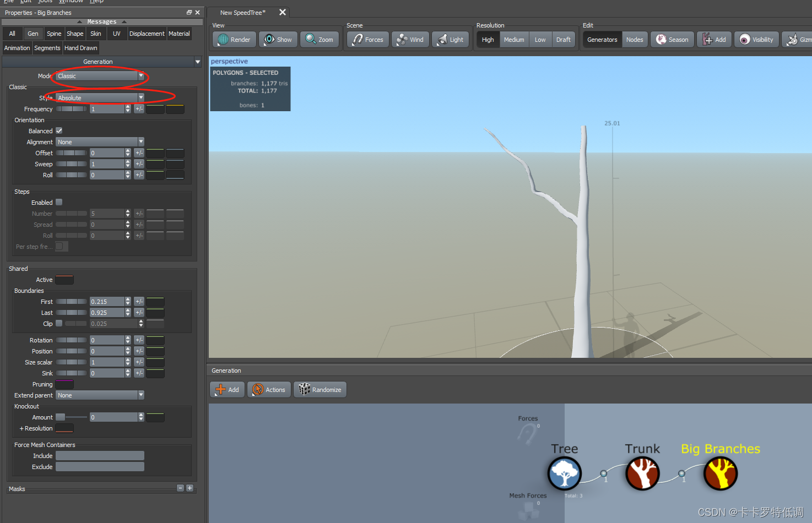Collapse the Generation section arrow
This screenshot has width=812, height=523.
(x=198, y=62)
